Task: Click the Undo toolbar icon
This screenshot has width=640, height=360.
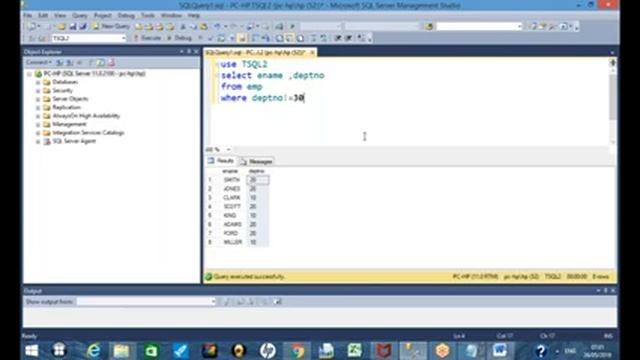Action: pos(217,27)
